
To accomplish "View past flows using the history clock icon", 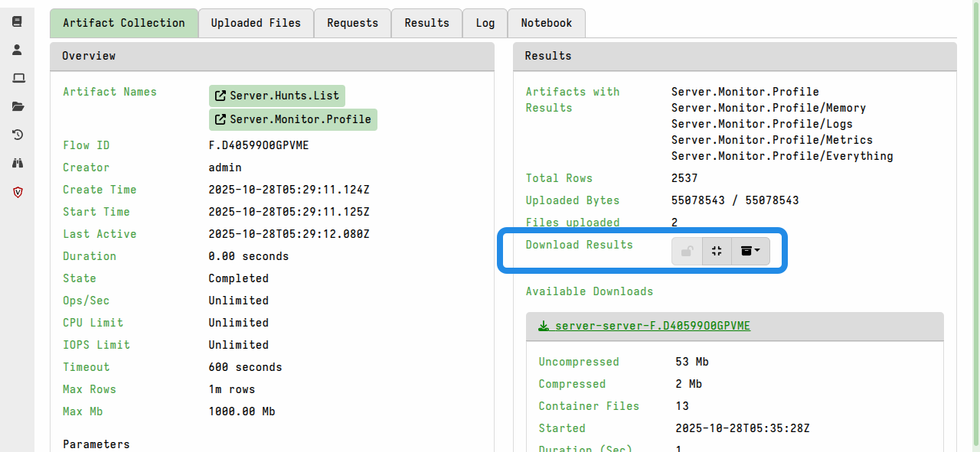I will point(17,135).
